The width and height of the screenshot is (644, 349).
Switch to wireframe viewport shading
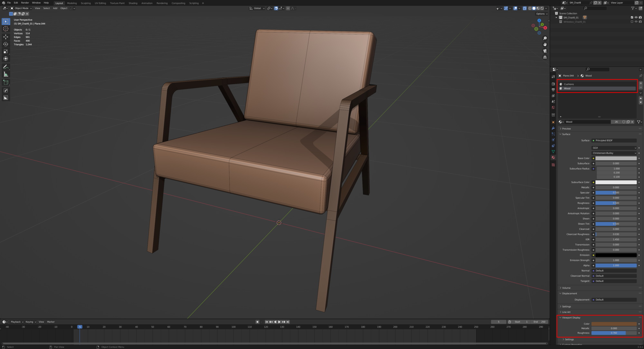530,8
